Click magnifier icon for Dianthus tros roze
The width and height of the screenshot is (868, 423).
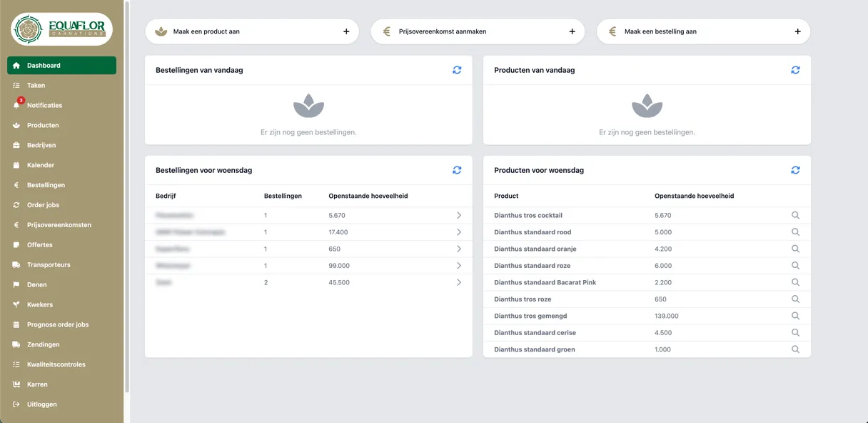pyautogui.click(x=795, y=299)
